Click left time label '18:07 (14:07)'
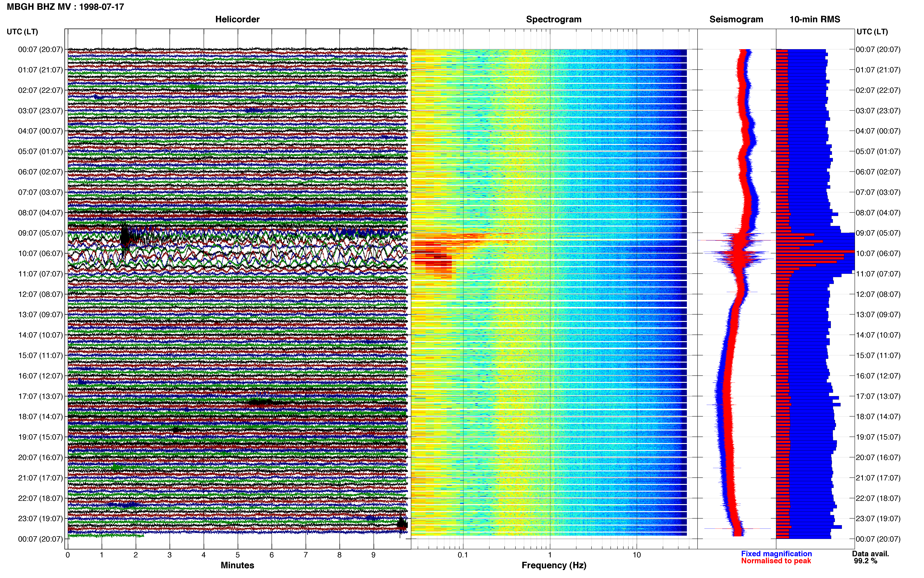924x578 pixels. click(x=40, y=416)
